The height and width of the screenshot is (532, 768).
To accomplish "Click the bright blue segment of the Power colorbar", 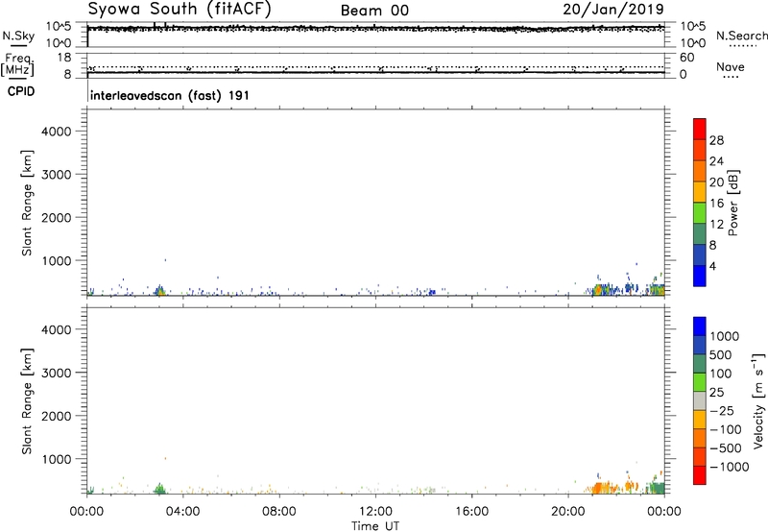I will coord(700,276).
